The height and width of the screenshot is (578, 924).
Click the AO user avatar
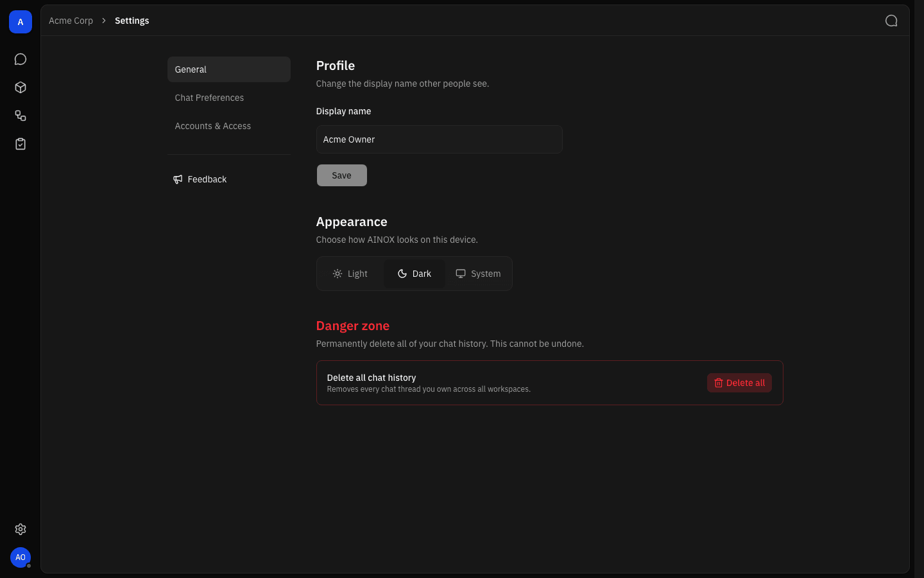tap(21, 557)
